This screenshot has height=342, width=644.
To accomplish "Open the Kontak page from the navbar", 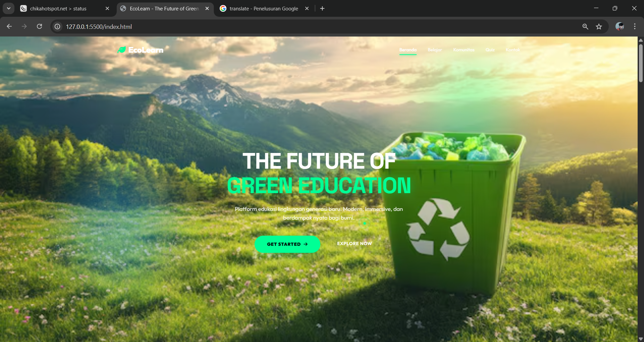I will coord(513,50).
